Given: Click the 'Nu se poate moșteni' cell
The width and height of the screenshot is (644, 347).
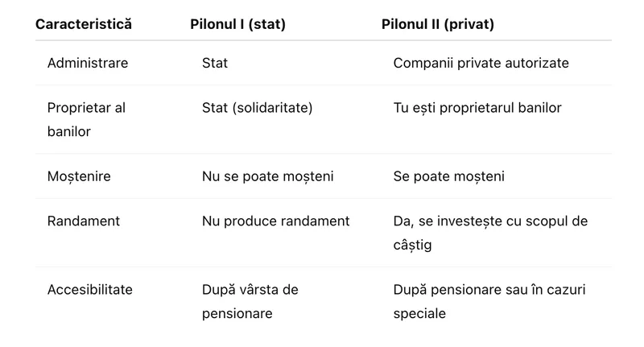Looking at the screenshot, I should (x=266, y=176).
